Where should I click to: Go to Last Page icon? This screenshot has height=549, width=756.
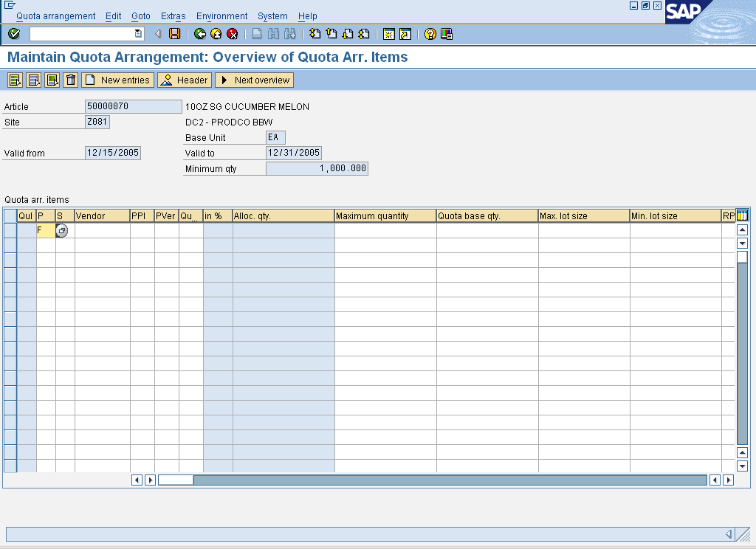(364, 34)
